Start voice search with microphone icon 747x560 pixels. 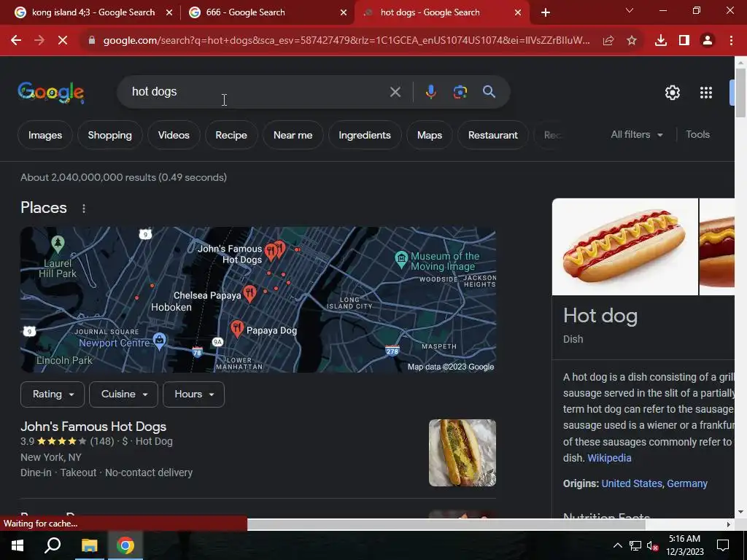430,91
